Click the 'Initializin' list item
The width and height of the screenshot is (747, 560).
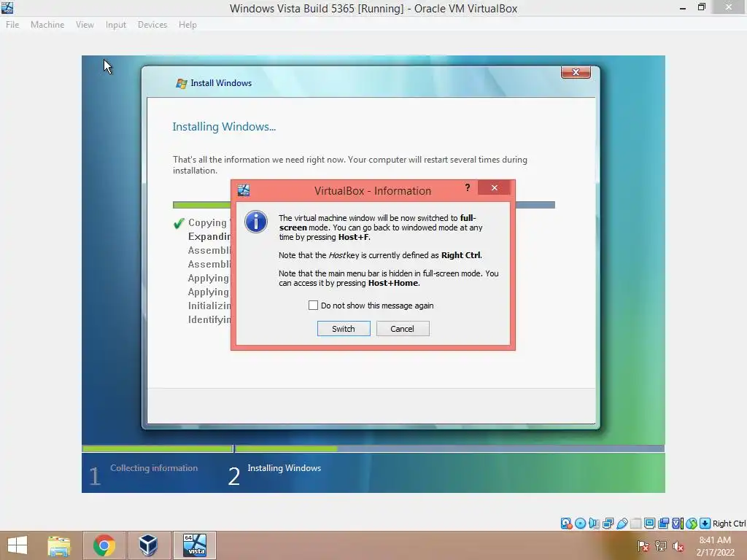click(209, 306)
